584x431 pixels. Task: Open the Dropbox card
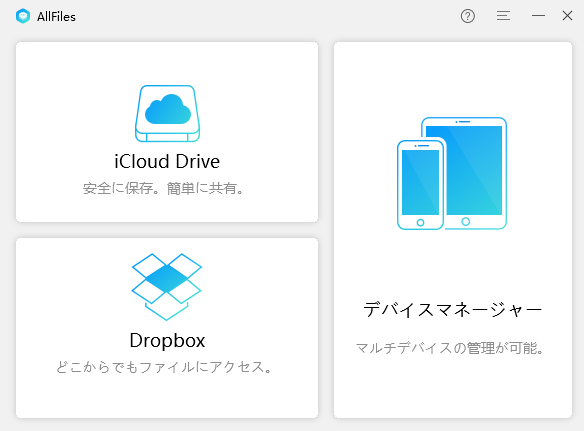click(x=167, y=328)
